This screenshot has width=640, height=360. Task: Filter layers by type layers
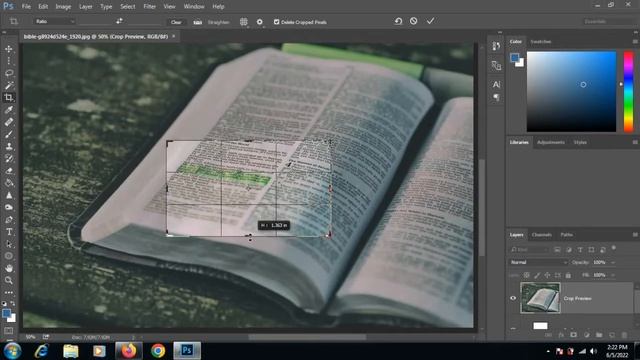point(580,249)
